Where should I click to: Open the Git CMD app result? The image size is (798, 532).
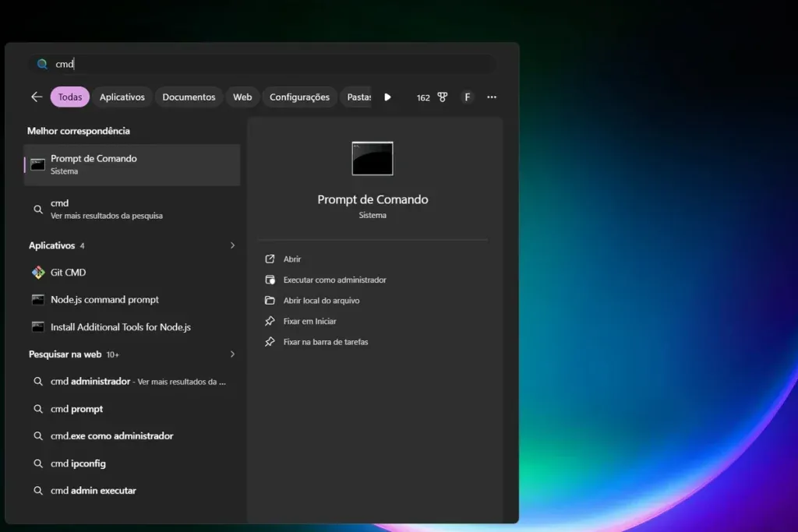click(x=132, y=273)
